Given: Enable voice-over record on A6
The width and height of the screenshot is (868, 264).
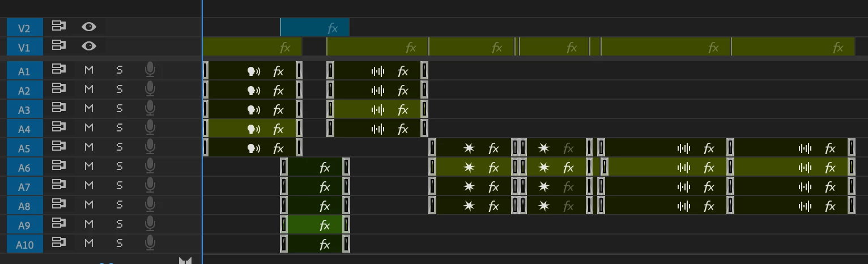Looking at the screenshot, I should (x=150, y=167).
